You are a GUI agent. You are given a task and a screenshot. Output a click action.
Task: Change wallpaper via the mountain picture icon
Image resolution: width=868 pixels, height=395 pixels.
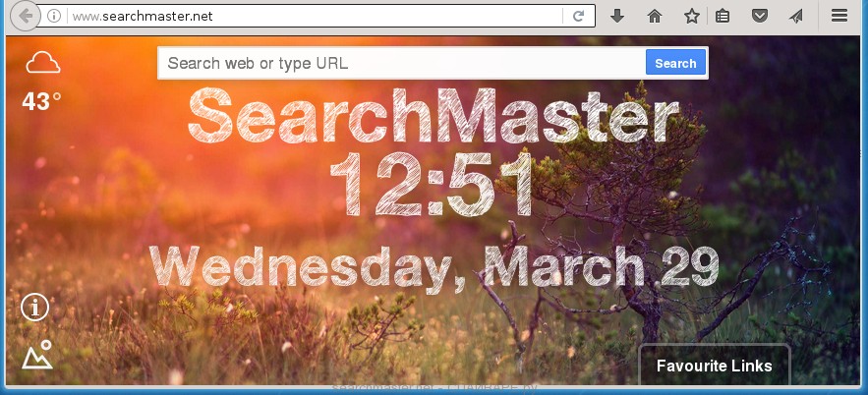37,355
